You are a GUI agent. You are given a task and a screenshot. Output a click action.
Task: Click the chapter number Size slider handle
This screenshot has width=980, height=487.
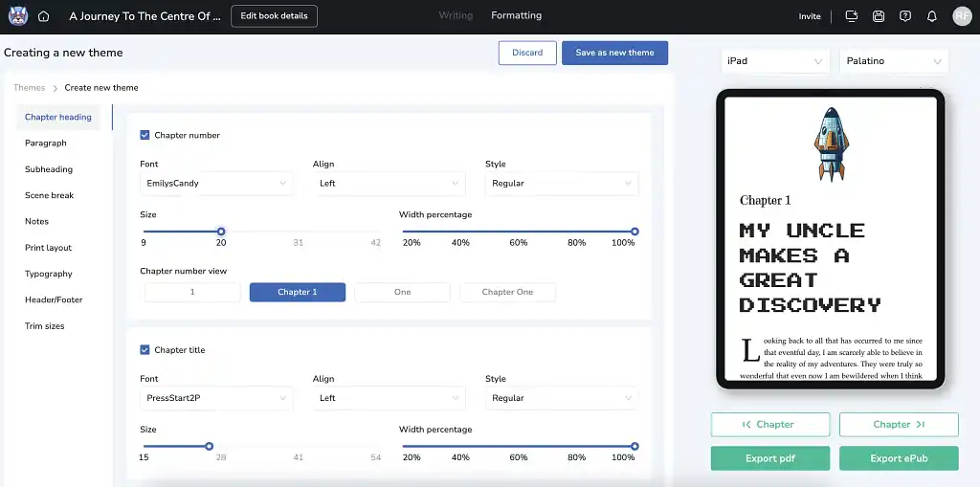(221, 232)
